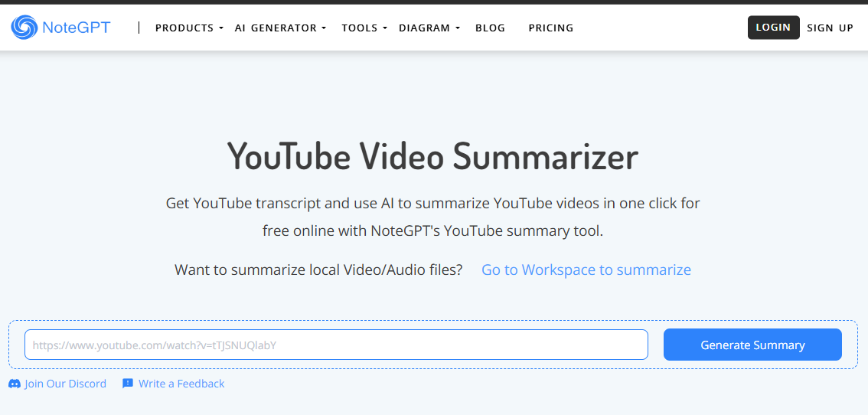The image size is (868, 415).
Task: Open the AI GENERATOR menu
Action: (x=276, y=28)
